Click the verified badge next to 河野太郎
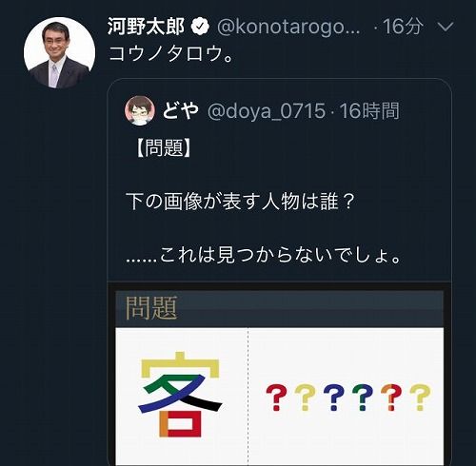 pyautogui.click(x=200, y=27)
